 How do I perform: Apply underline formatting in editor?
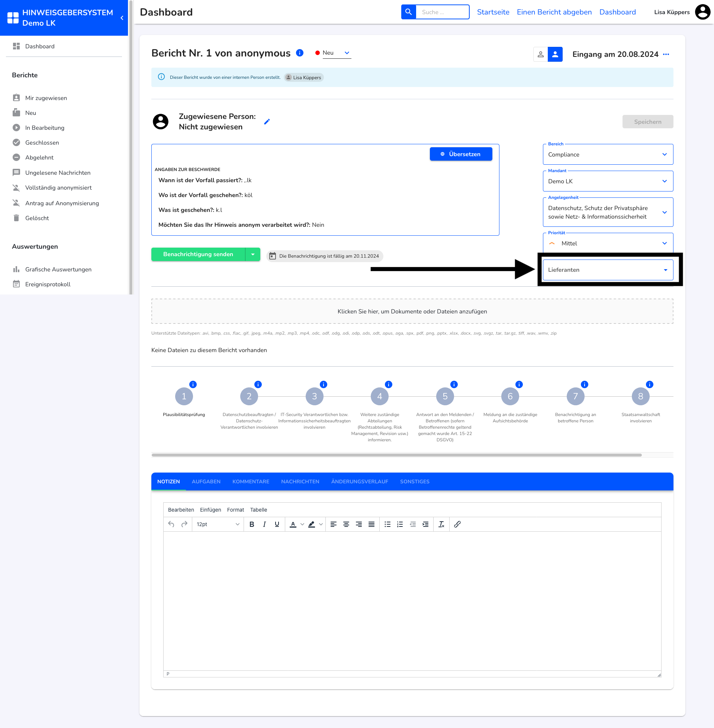coord(277,524)
